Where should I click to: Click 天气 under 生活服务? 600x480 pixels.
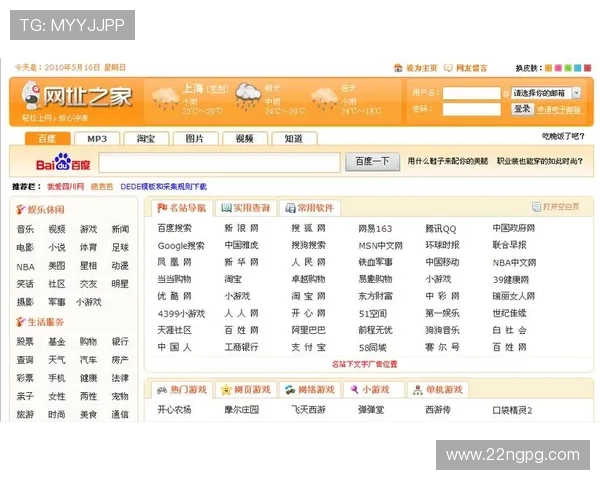click(x=57, y=360)
